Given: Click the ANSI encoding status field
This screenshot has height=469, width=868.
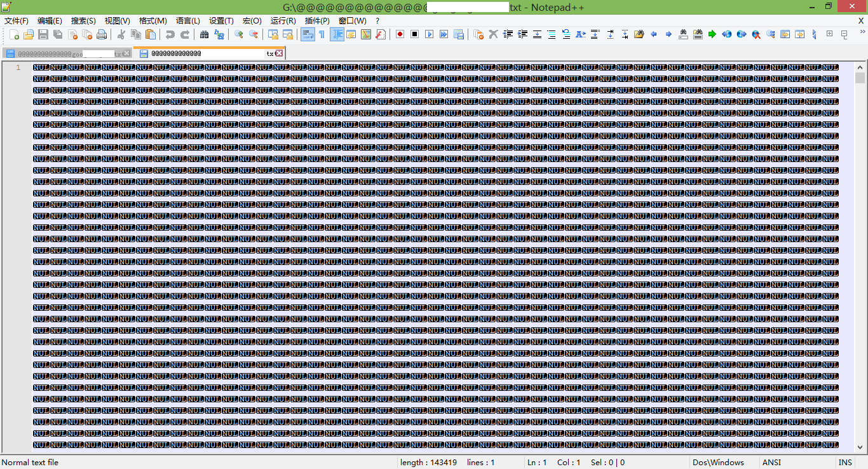Looking at the screenshot, I should pos(771,463).
